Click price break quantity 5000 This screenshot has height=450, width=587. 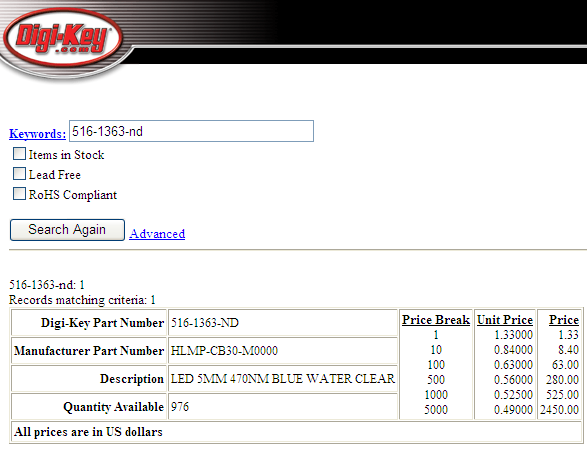click(436, 410)
